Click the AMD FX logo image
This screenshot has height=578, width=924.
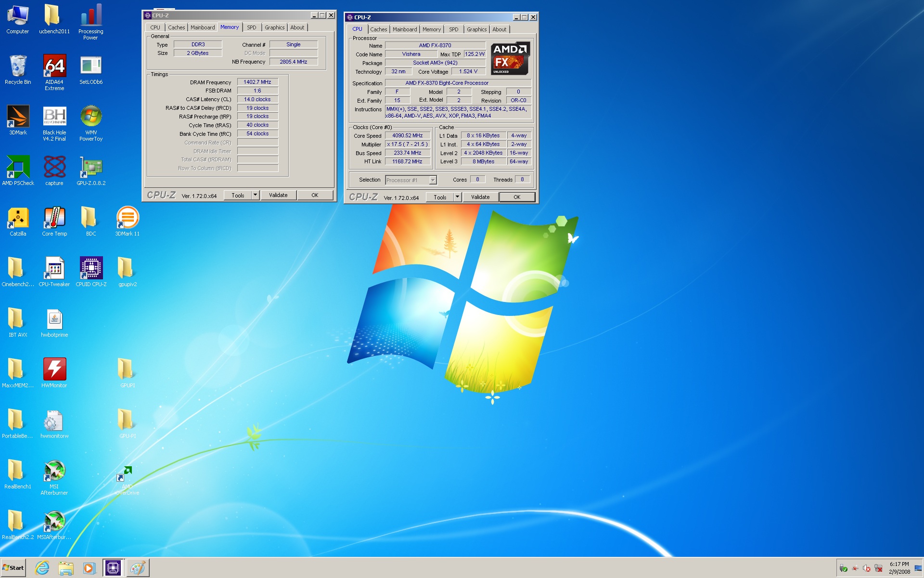coord(510,58)
